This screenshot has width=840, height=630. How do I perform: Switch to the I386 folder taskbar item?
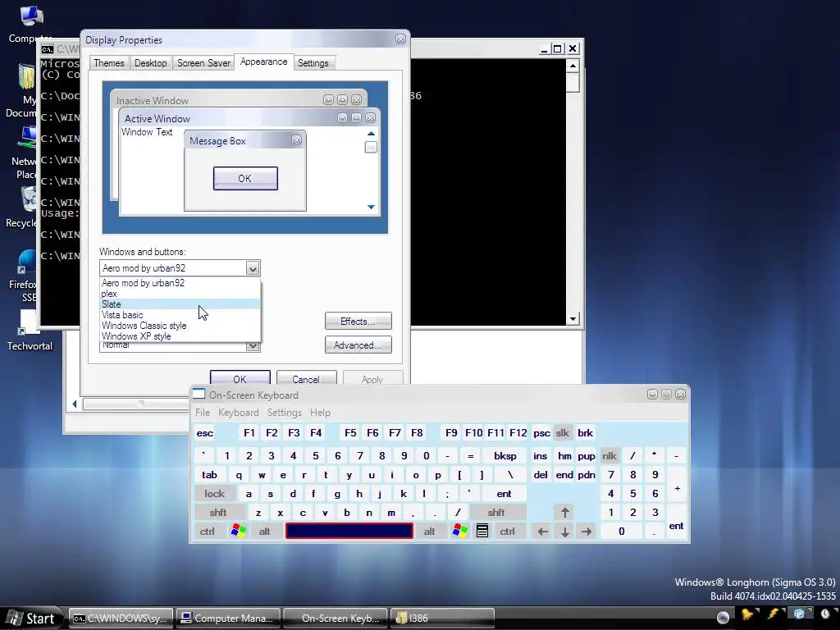click(x=443, y=619)
